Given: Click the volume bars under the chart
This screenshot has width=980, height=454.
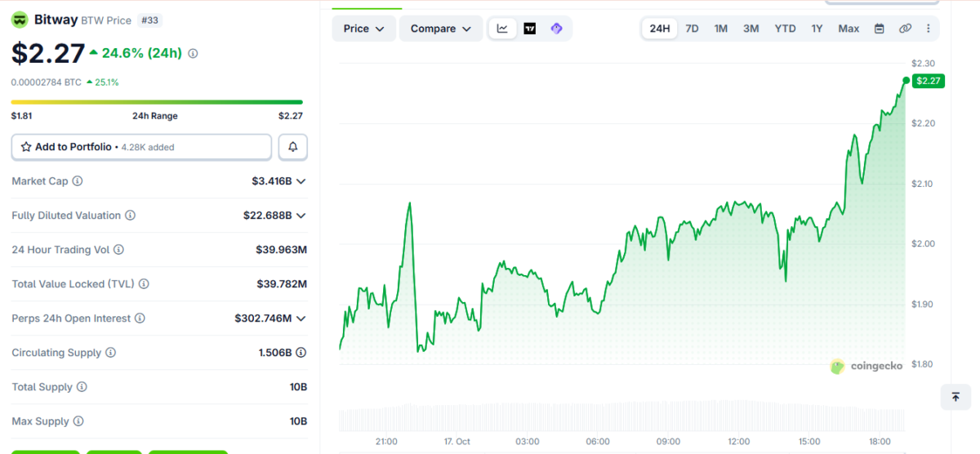Looking at the screenshot, I should 622,417.
